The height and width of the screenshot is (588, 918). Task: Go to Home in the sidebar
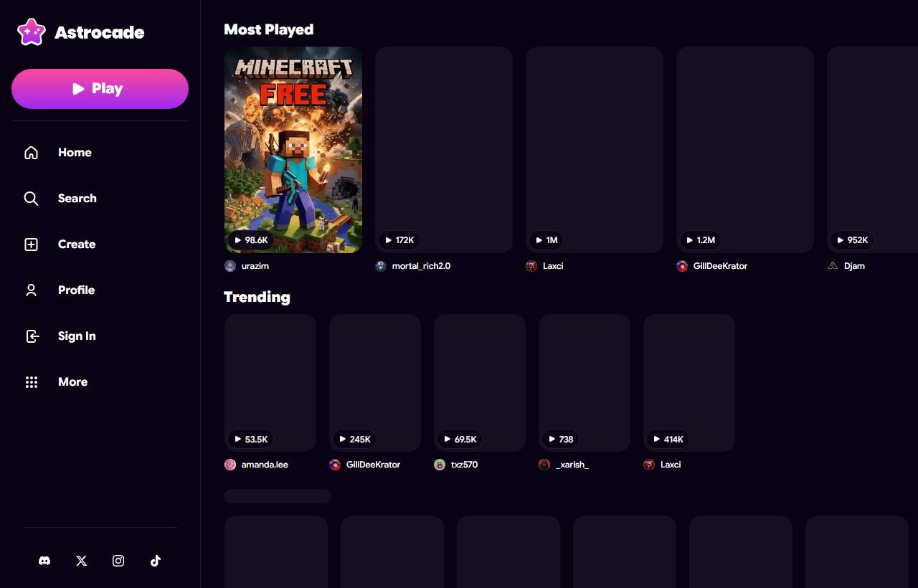[75, 153]
